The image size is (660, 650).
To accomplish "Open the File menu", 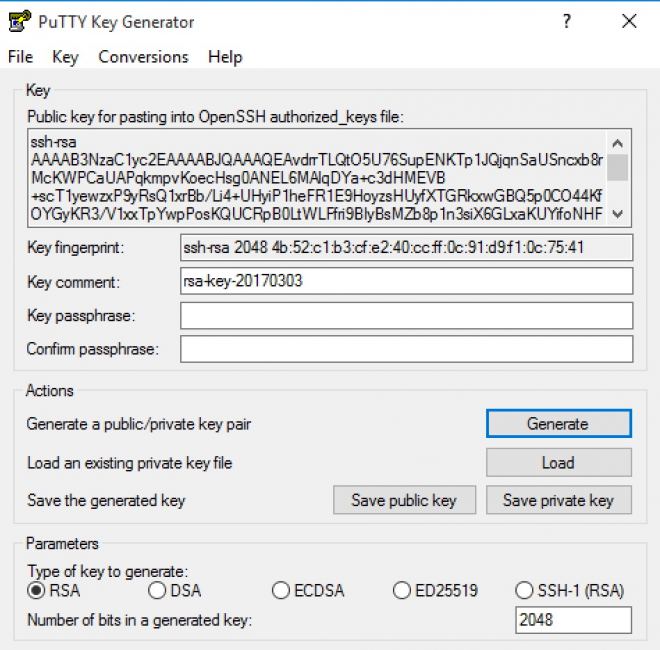I will click(x=20, y=57).
